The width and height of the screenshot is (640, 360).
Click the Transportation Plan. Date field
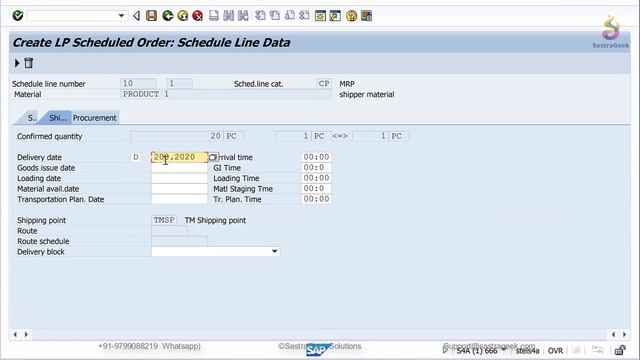(x=179, y=199)
